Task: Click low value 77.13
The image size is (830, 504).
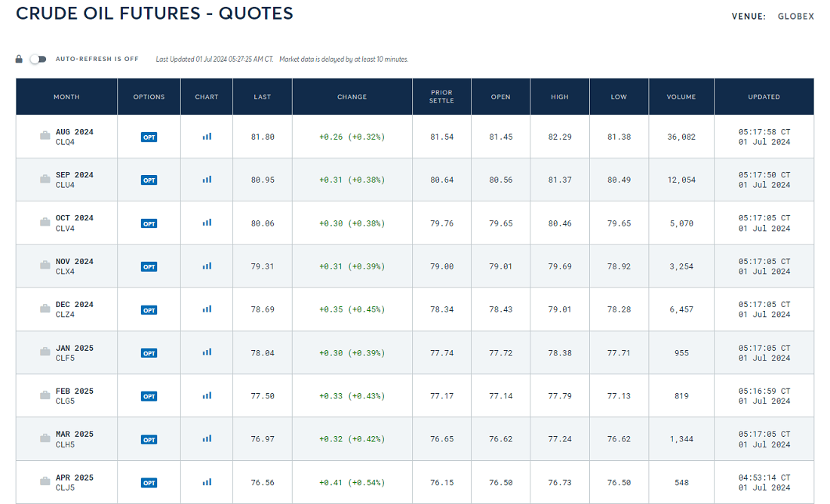Action: [x=619, y=395]
